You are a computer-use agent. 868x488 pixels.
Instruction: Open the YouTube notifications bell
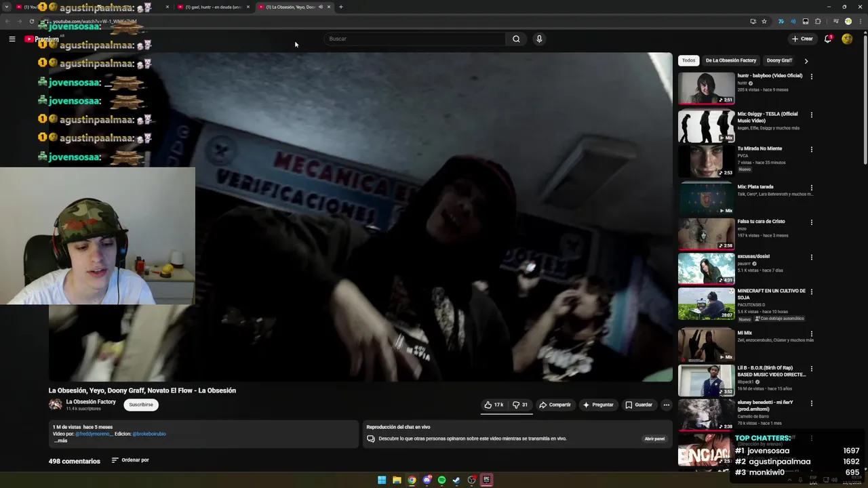828,39
